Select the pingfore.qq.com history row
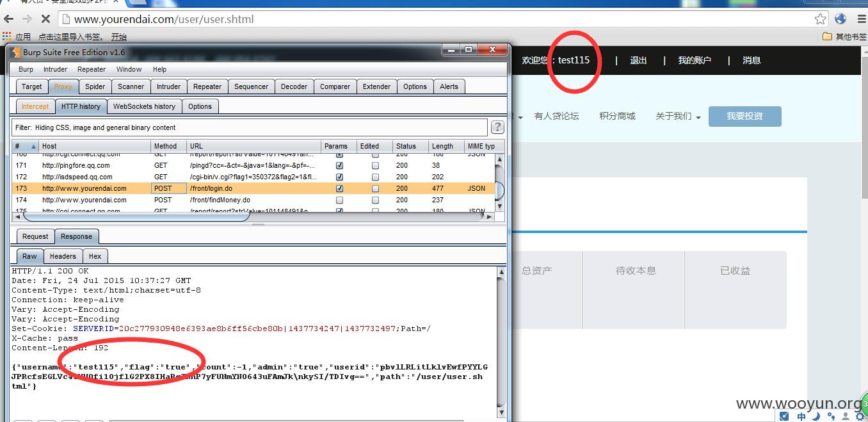The width and height of the screenshot is (868, 422). [x=253, y=166]
